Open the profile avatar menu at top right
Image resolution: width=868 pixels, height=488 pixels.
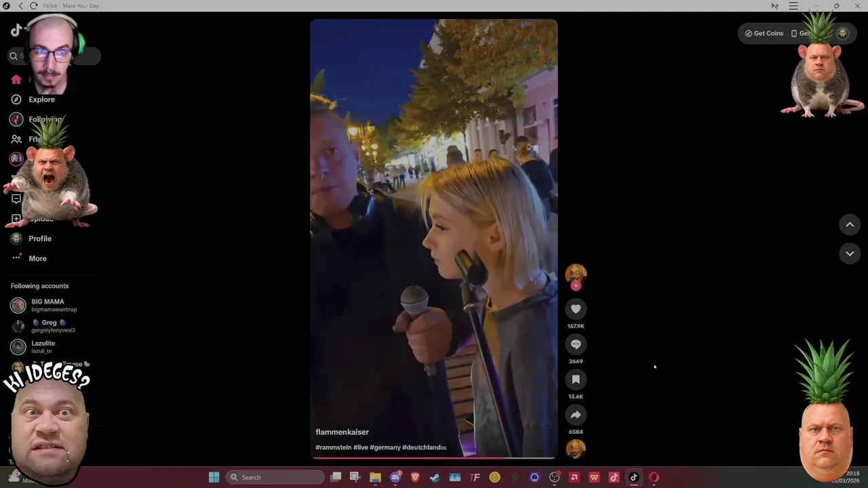pos(842,33)
